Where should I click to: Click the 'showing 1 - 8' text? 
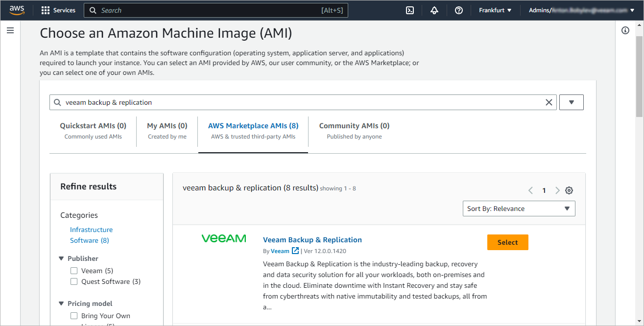pos(338,188)
